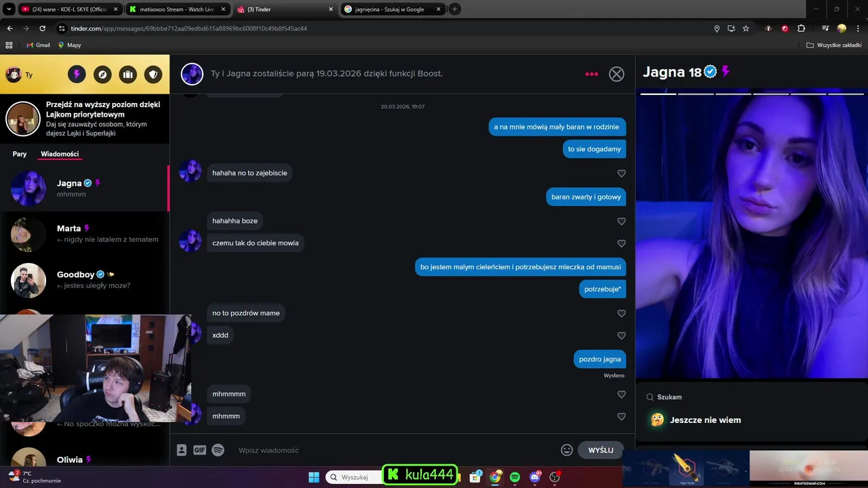Screen dimensions: 868x488
Task: Click the Wyszukaj taskbar search box
Action: coord(353,477)
